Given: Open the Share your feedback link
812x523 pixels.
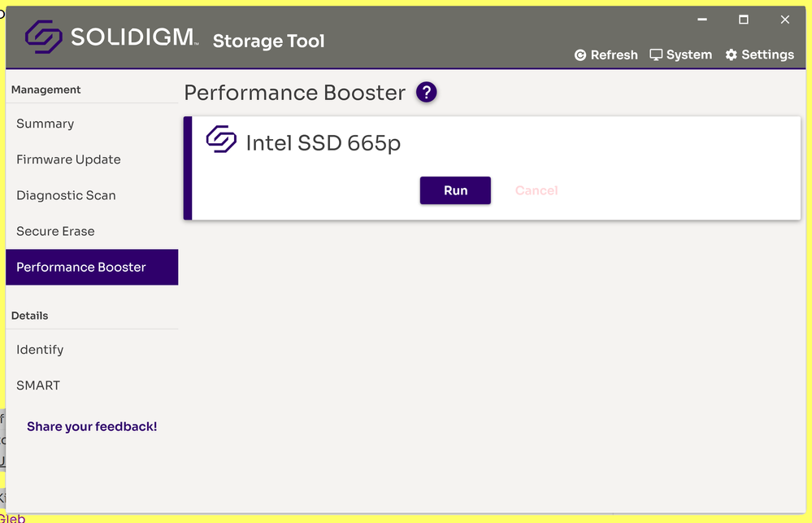Looking at the screenshot, I should [92, 427].
